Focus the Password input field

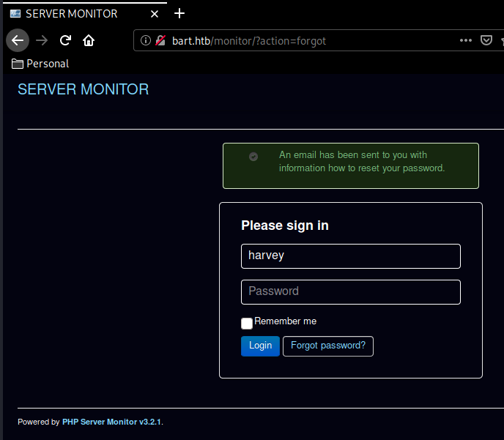tap(350, 291)
